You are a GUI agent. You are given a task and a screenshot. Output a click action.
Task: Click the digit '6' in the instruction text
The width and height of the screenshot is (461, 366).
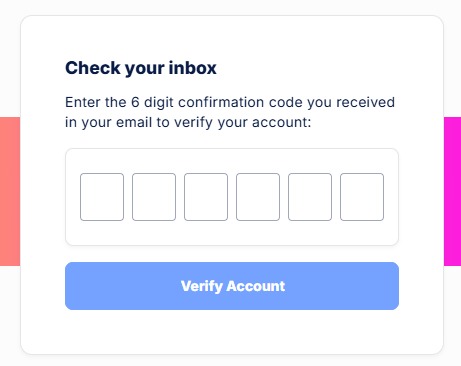135,102
